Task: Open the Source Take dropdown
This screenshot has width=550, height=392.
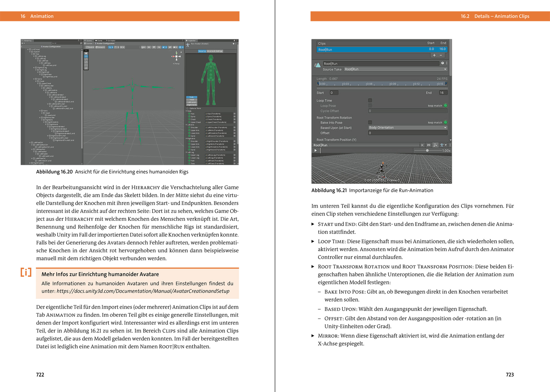Action: coord(395,69)
